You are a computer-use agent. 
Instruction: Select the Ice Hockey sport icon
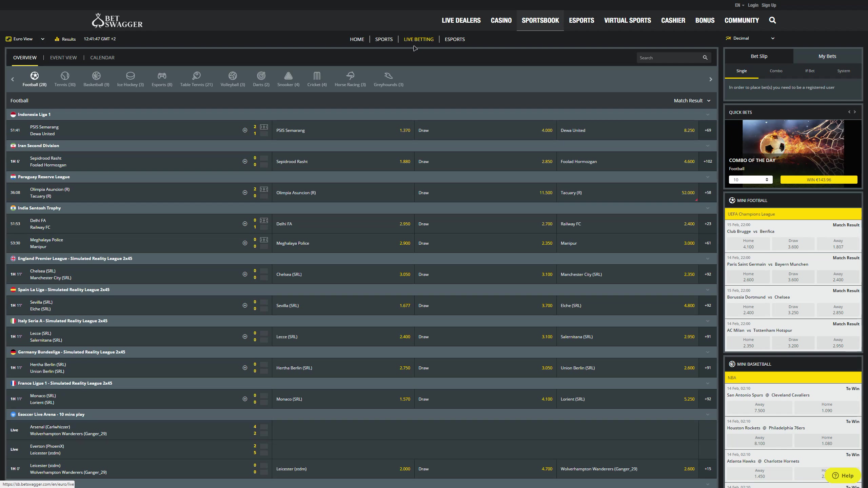click(x=130, y=79)
